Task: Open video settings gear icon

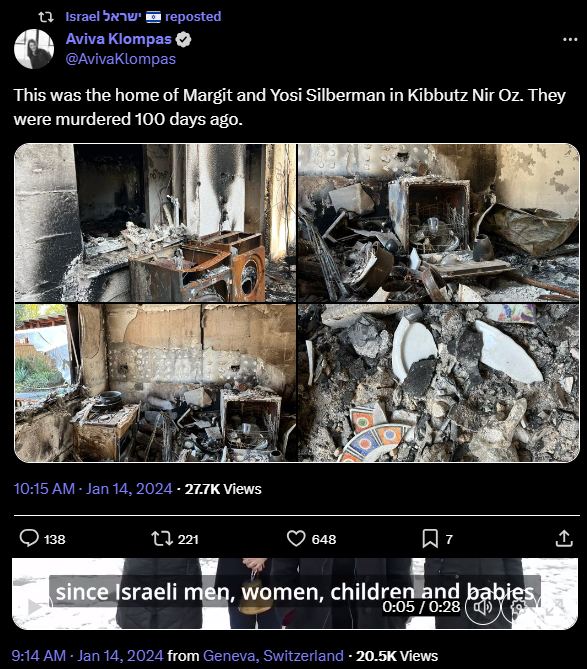Action: [x=519, y=607]
